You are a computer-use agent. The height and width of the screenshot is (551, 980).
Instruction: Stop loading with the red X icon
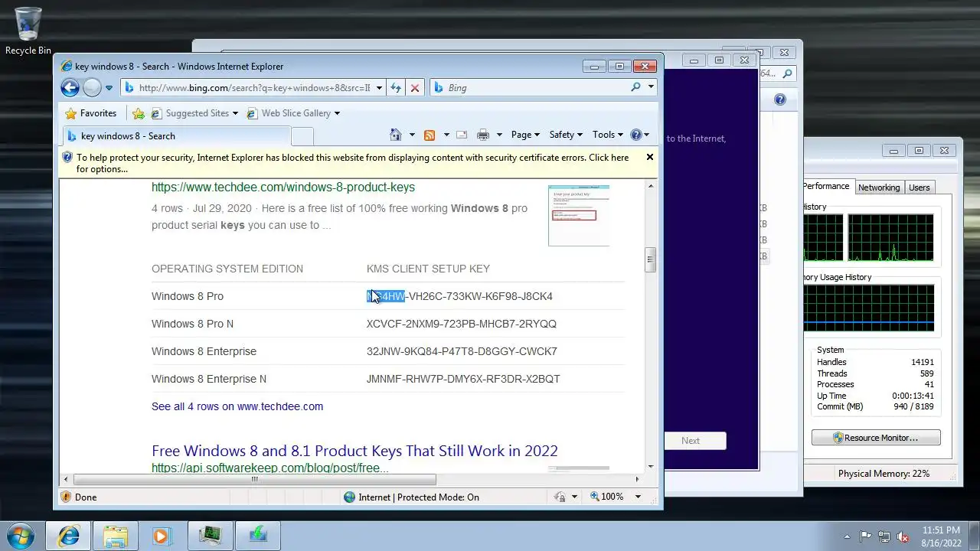click(x=415, y=88)
